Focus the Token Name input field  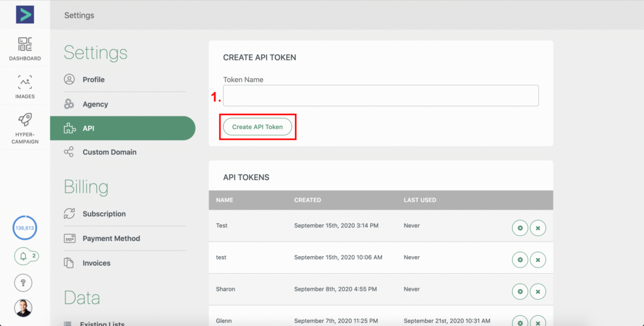pyautogui.click(x=380, y=96)
